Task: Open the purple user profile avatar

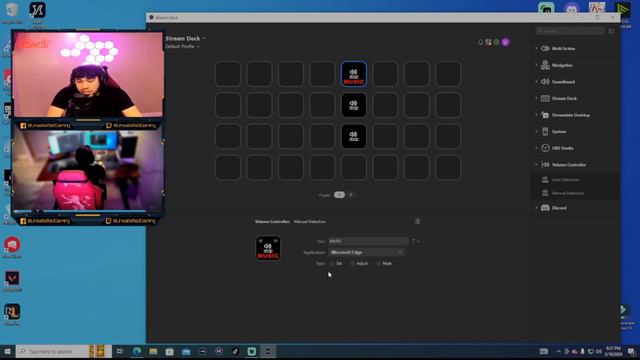Action: coord(505,42)
